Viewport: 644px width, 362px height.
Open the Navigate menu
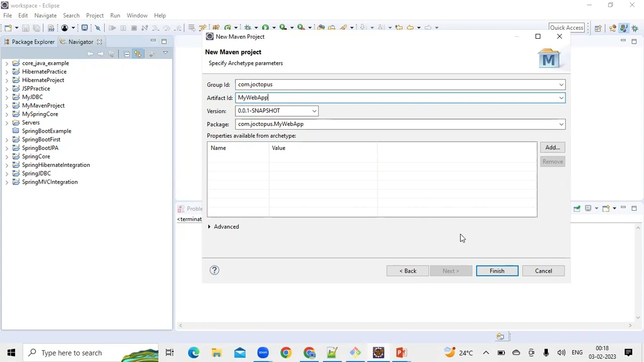pos(45,16)
